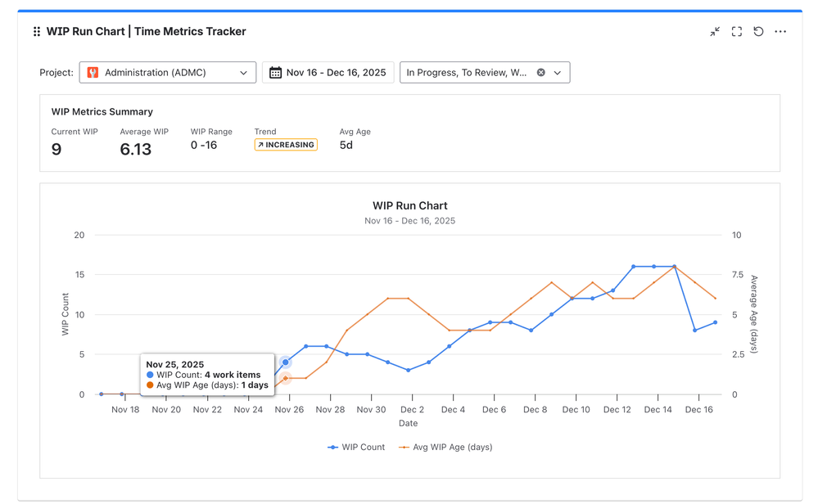818x504 pixels.
Task: Open the Nov 16 - Dec 16 date picker
Action: [x=336, y=73]
